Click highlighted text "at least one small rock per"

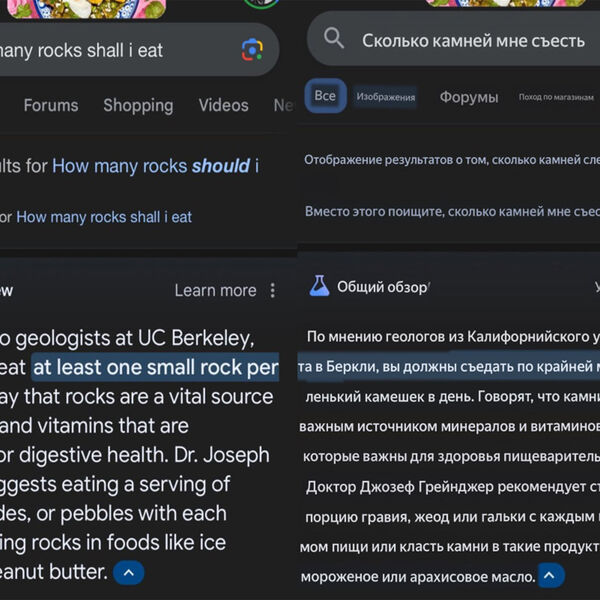[x=155, y=368]
